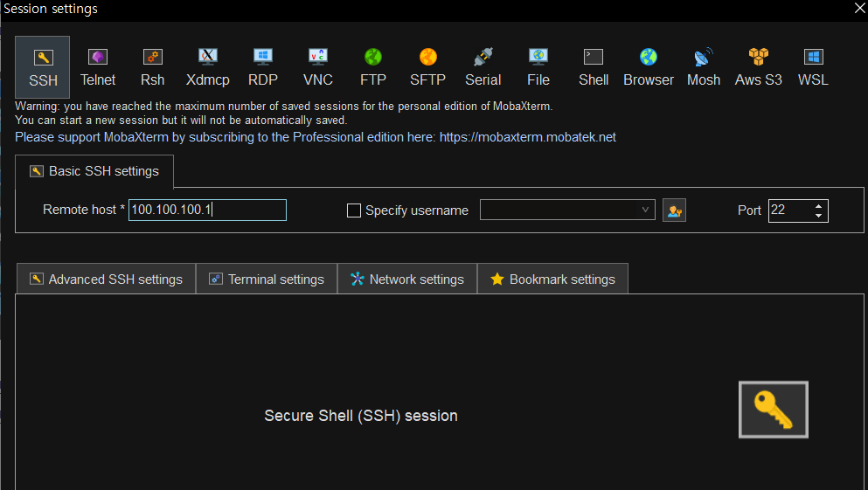This screenshot has width=868, height=490.
Task: Select the RDP session type
Action: [262, 67]
